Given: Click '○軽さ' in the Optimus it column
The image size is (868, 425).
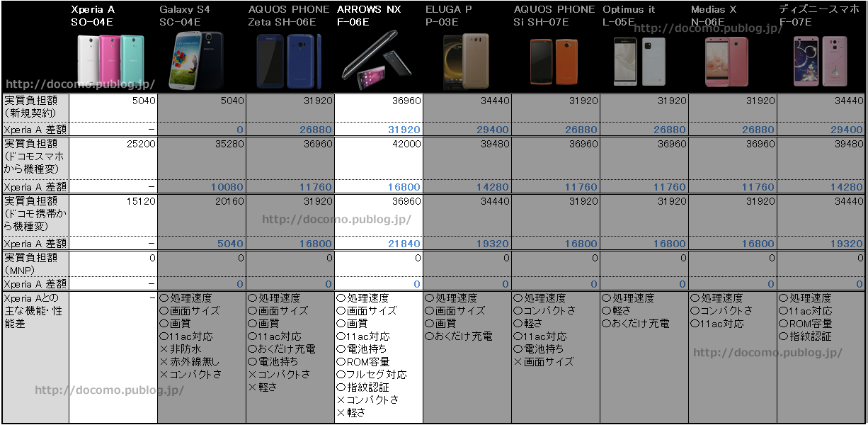Looking at the screenshot, I should 617,311.
